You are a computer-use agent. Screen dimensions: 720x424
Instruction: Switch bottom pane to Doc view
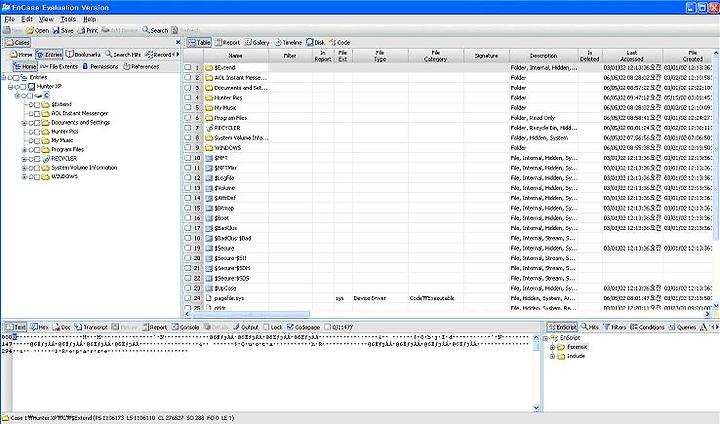[62, 327]
